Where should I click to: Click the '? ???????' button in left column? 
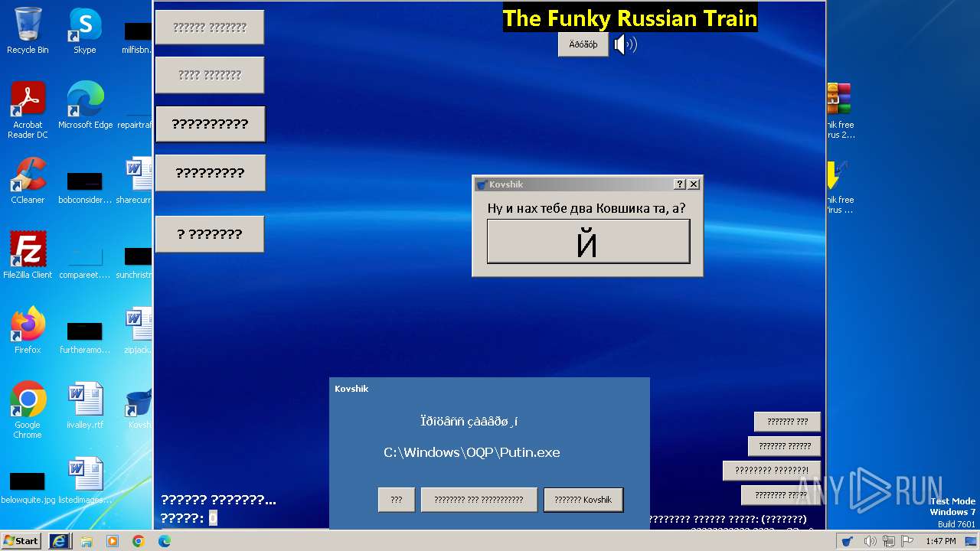[x=210, y=234]
